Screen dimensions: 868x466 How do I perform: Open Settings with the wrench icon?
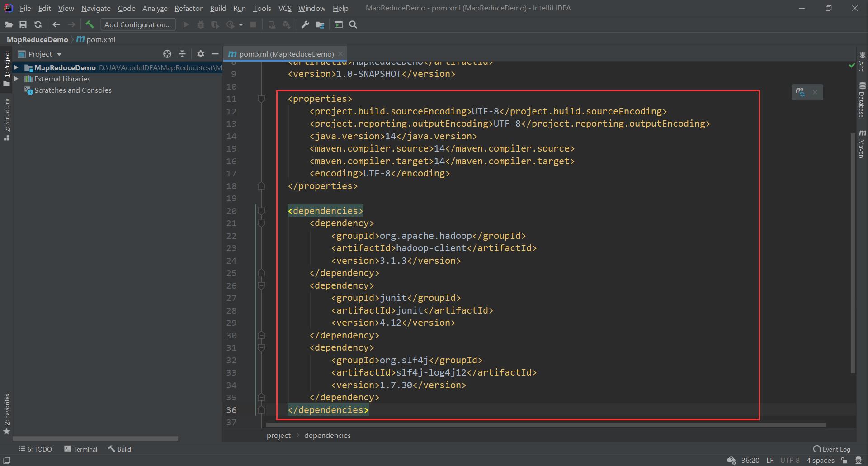tap(305, 25)
